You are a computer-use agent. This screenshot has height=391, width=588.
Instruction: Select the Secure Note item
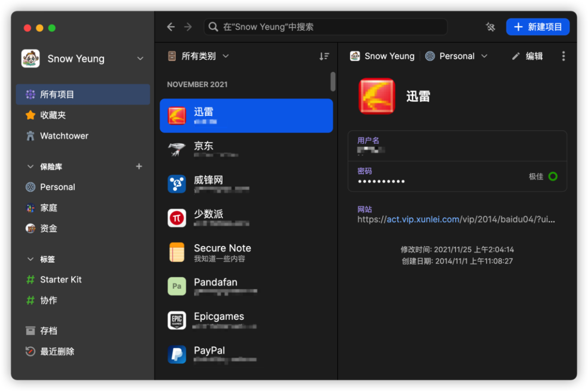tap(247, 252)
